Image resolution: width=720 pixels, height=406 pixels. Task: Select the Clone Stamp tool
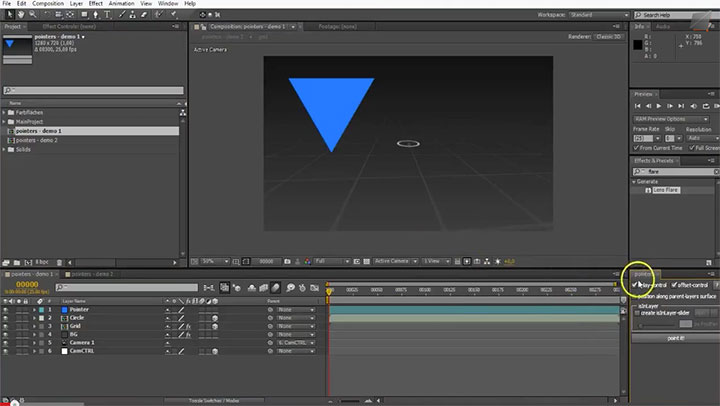(133, 15)
